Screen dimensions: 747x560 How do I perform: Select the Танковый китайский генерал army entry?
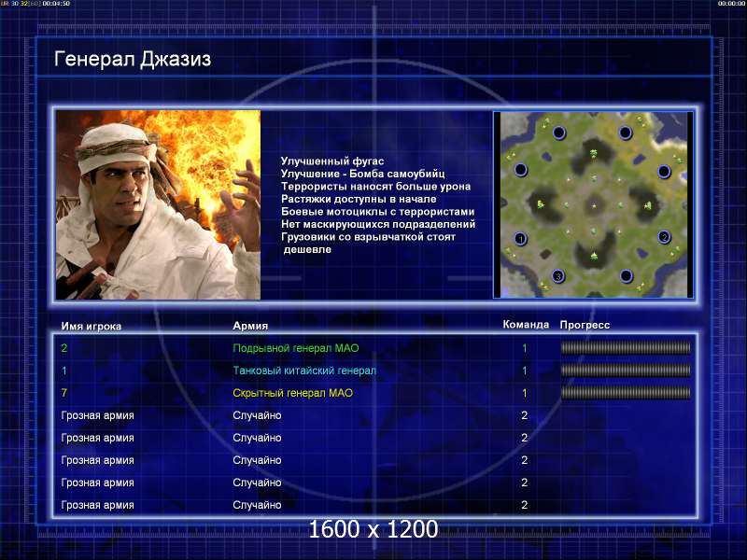pyautogui.click(x=304, y=371)
